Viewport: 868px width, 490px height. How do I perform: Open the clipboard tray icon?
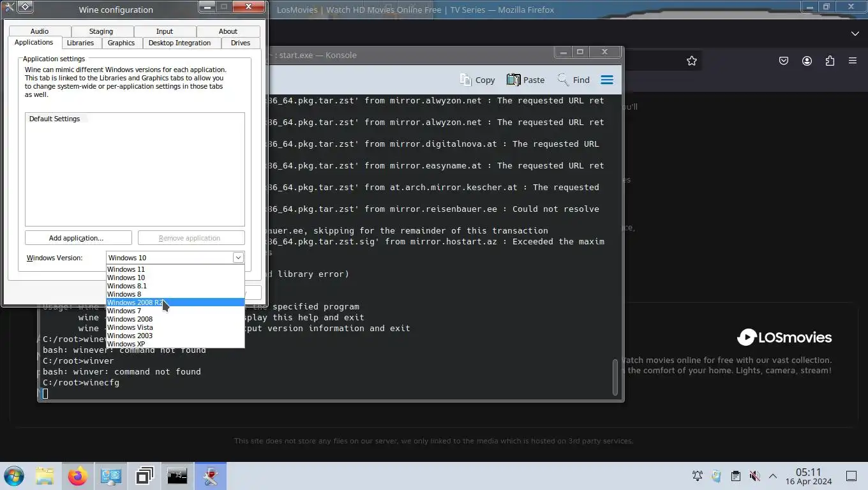coord(735,476)
